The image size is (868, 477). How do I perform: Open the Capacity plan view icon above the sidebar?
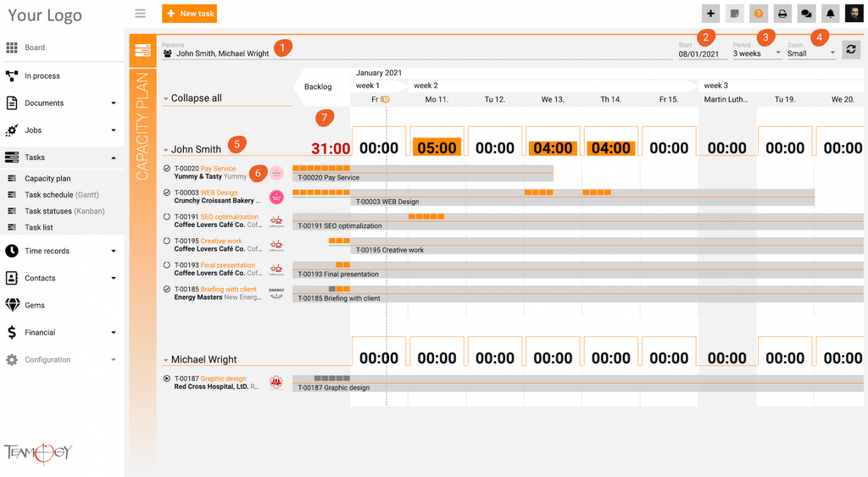click(142, 49)
